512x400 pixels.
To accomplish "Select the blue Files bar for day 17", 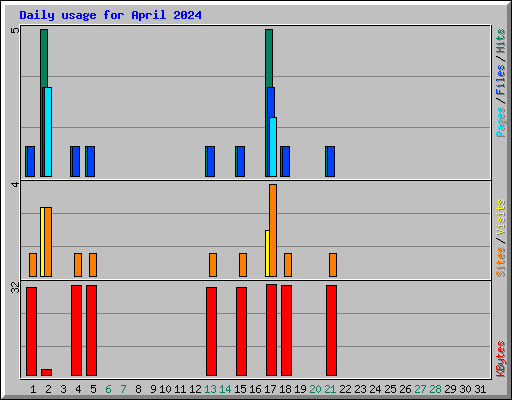I will click(271, 102).
